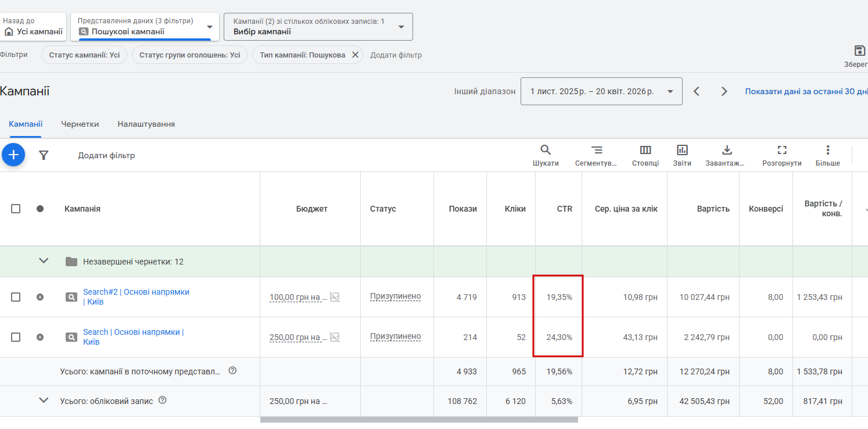Viewport: 868px width, 429px height.
Task: Expand table with Розгорнути icon
Action: click(x=782, y=150)
